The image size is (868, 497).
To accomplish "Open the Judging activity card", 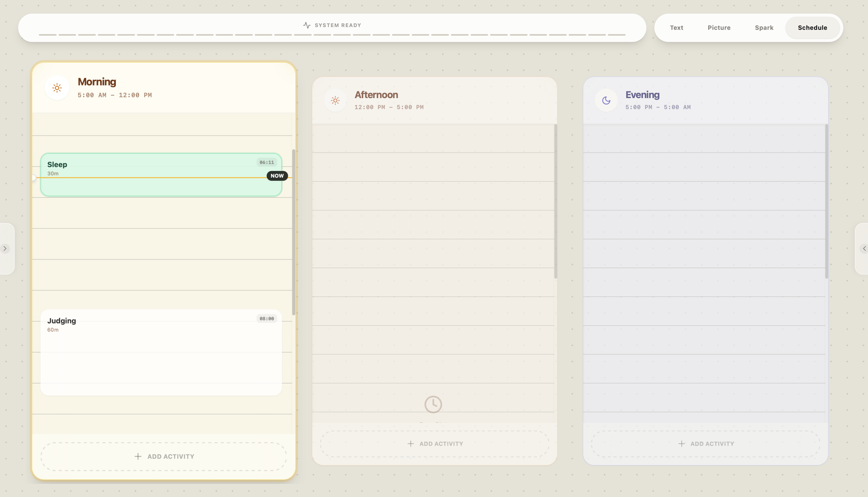I will pos(161,352).
